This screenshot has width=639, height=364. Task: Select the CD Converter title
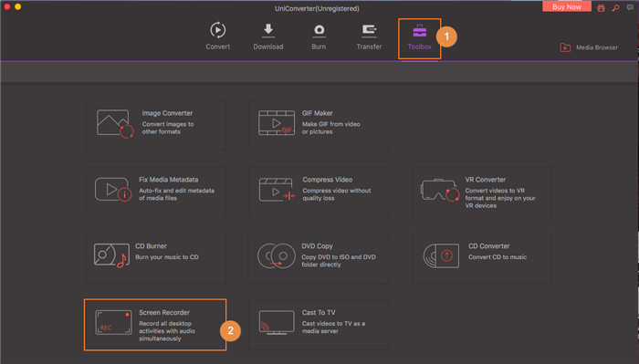pyautogui.click(x=488, y=246)
